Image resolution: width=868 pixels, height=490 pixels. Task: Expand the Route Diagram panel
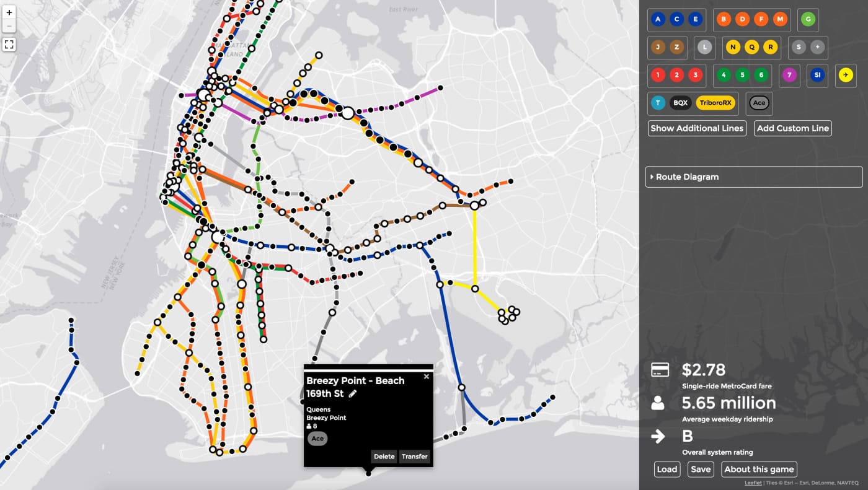[687, 177]
